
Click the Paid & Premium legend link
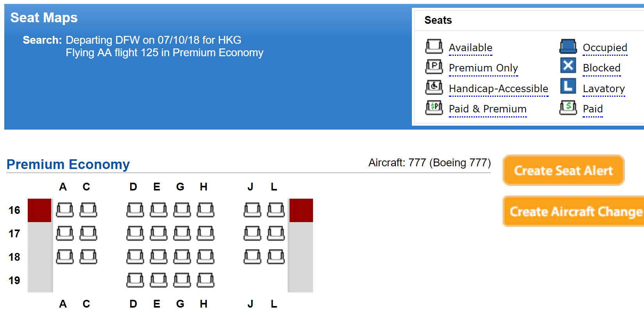pos(487,109)
